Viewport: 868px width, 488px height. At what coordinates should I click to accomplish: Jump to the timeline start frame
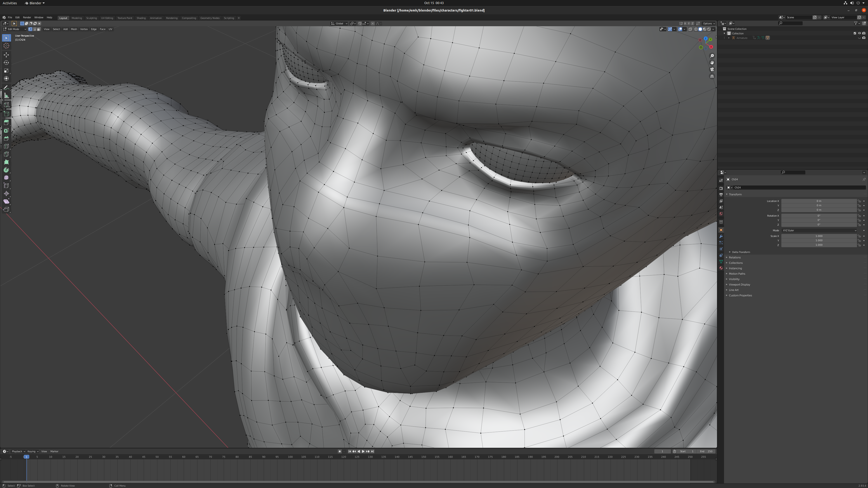point(349,451)
